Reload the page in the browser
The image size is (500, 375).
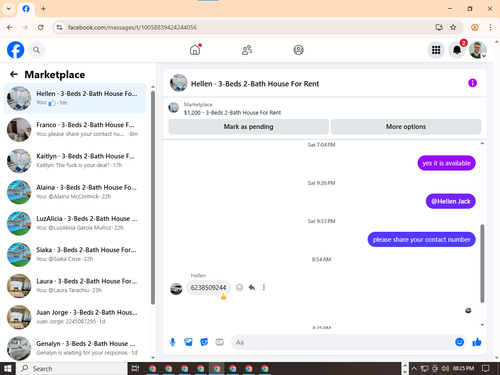coord(41,27)
